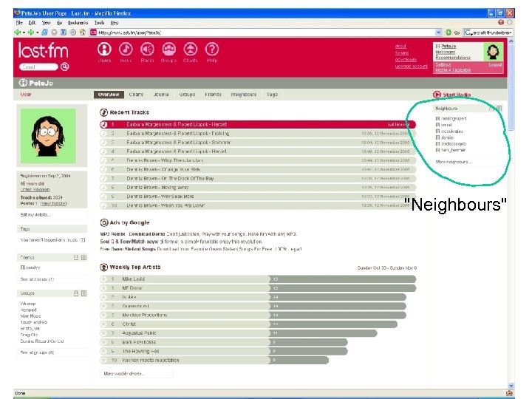Open the Back button history dropdown arrow
This screenshot has height=399, width=532.
click(x=24, y=33)
